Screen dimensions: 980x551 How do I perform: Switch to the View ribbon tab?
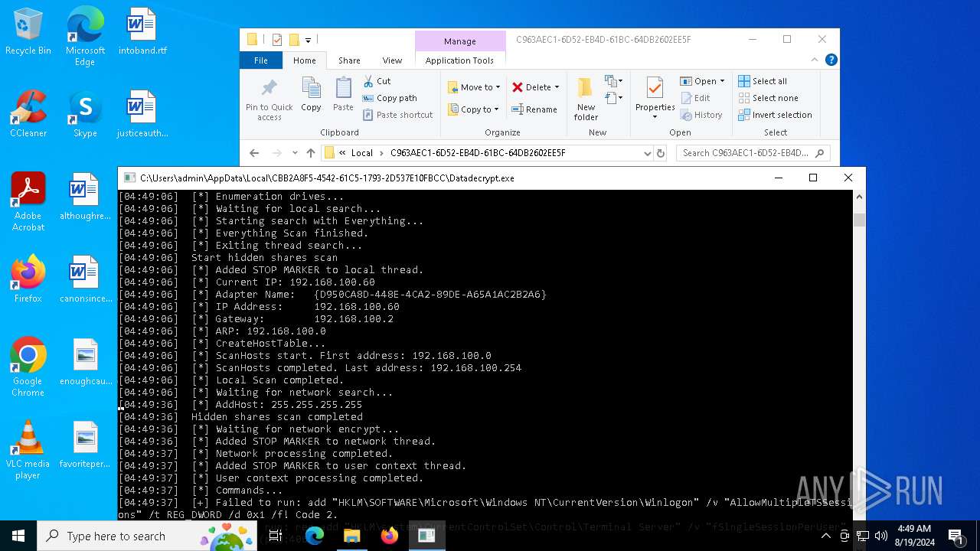[392, 60]
